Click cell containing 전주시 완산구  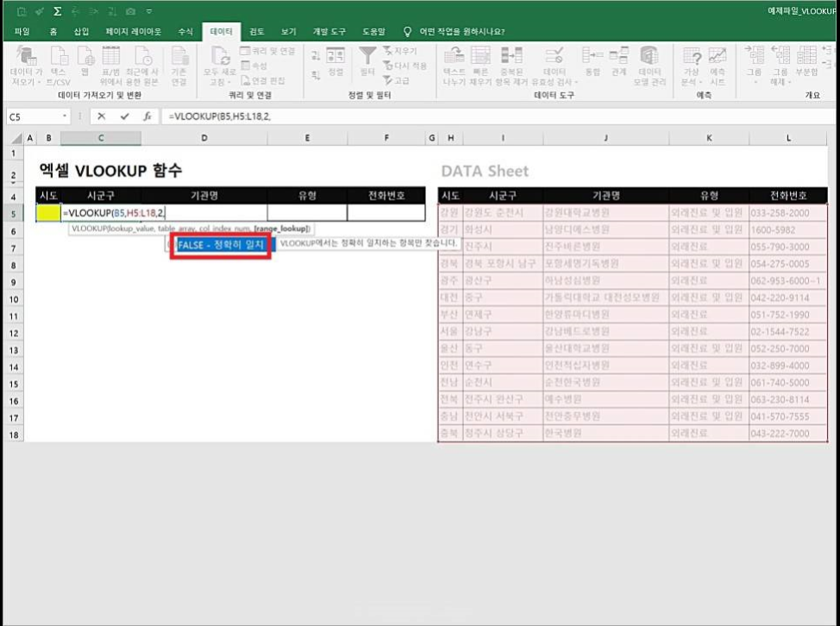coord(503,399)
